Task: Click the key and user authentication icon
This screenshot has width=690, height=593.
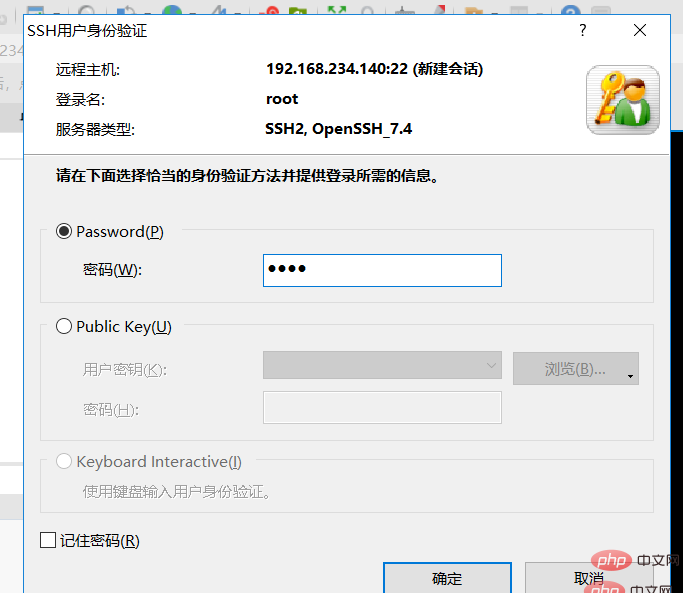Action: 623,100
